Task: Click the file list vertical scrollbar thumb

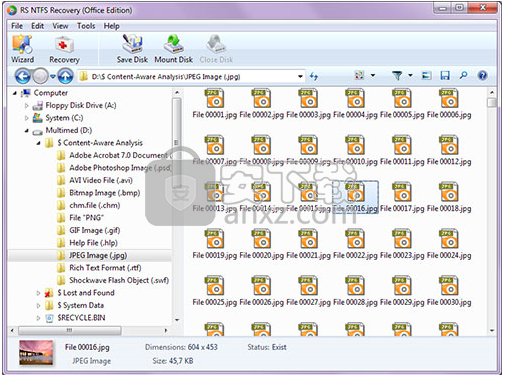Action: point(492,102)
